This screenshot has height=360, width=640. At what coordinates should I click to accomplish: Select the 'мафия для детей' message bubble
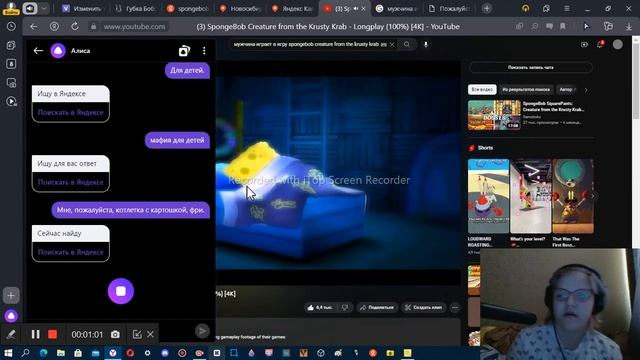pos(177,140)
